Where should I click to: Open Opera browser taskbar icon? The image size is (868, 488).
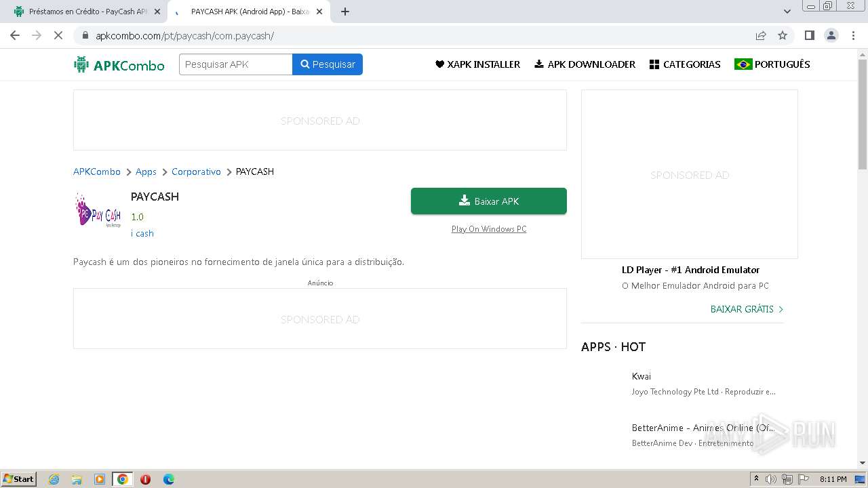(x=145, y=479)
